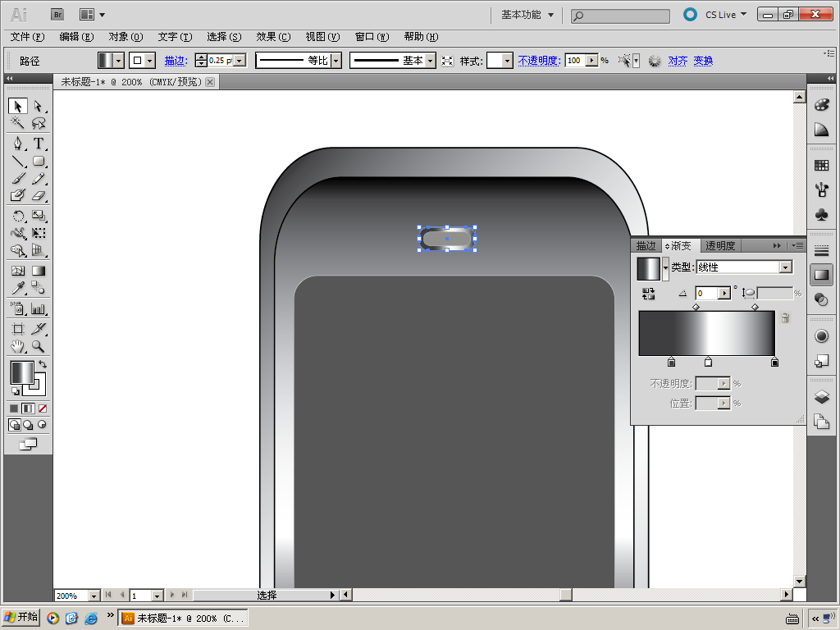This screenshot has width=840, height=630.
Task: Select the Column Graph tool
Action: pyautogui.click(x=38, y=308)
